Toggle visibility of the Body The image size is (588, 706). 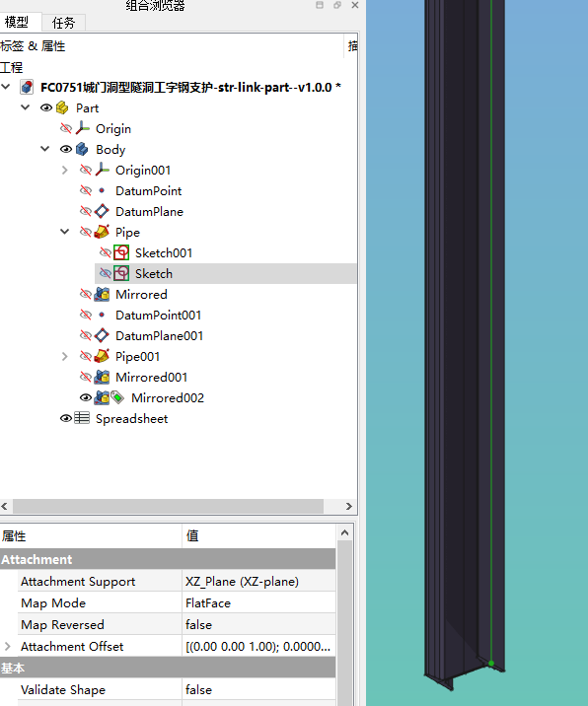(66, 149)
